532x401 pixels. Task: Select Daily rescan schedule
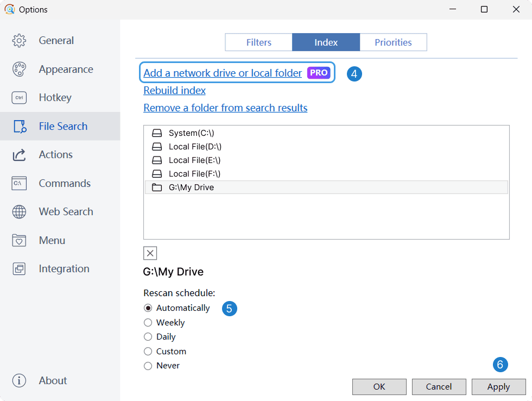[x=160, y=337]
